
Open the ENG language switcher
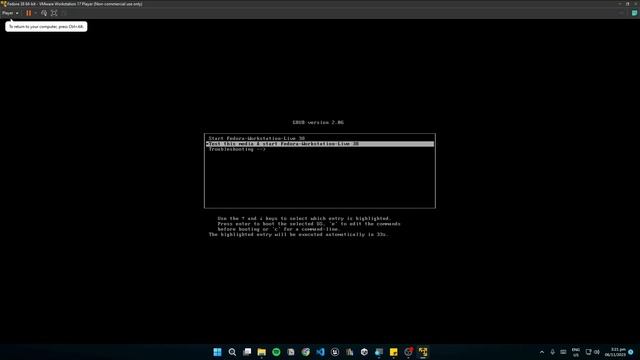576,352
